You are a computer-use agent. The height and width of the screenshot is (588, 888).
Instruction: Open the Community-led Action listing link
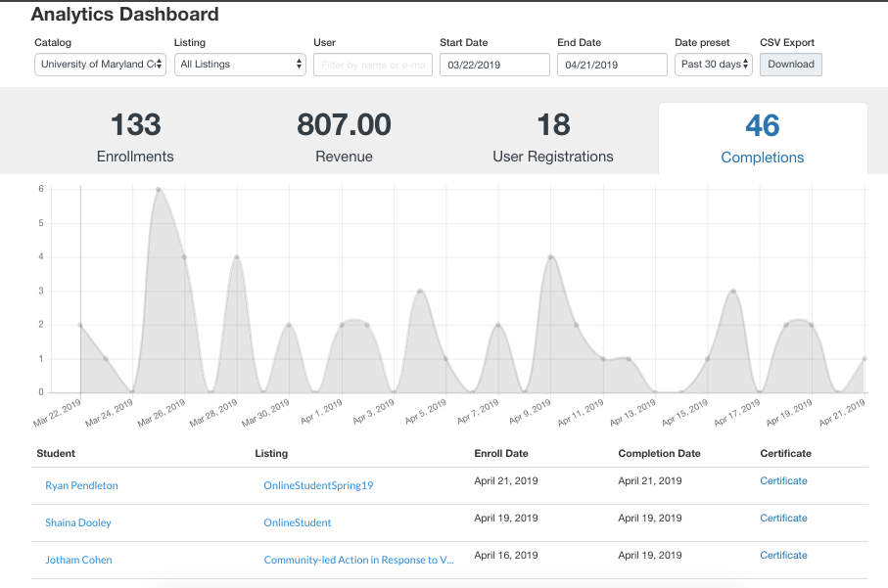point(358,560)
